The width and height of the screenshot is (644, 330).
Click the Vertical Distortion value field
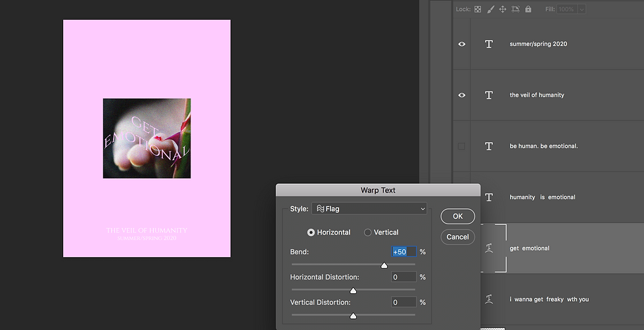point(403,302)
